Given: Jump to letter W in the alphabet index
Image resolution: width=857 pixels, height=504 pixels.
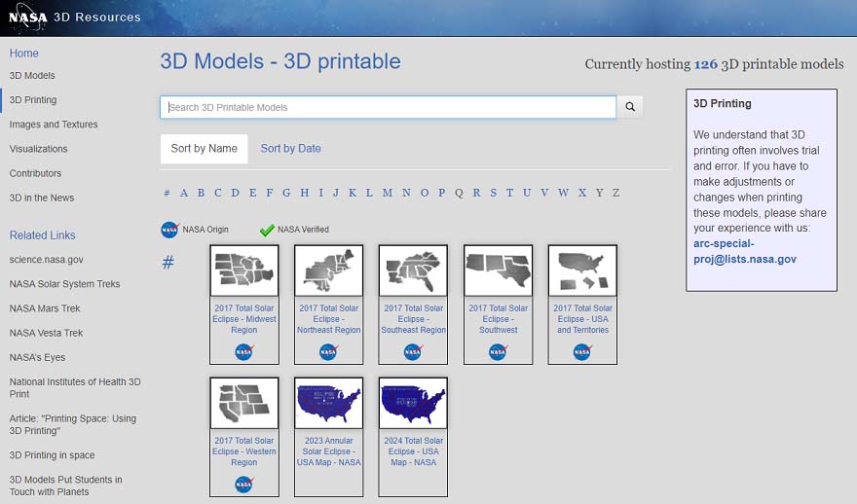Looking at the screenshot, I should coord(563,193).
